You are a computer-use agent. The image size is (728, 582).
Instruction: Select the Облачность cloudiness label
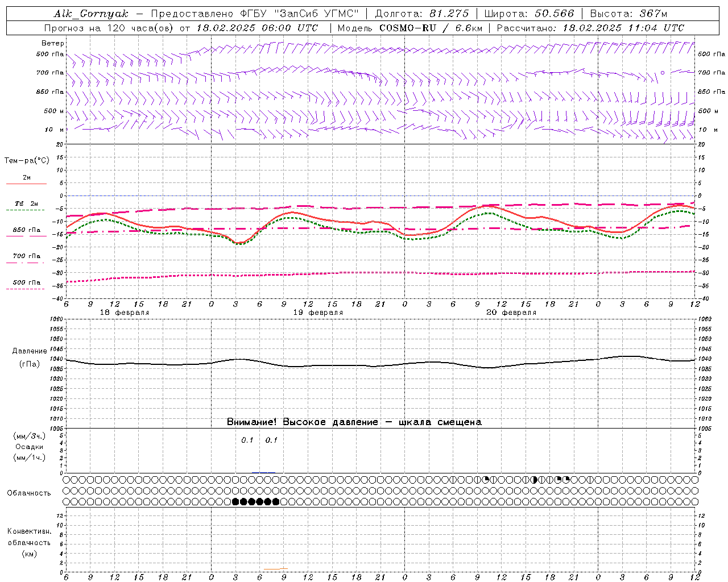(29, 493)
